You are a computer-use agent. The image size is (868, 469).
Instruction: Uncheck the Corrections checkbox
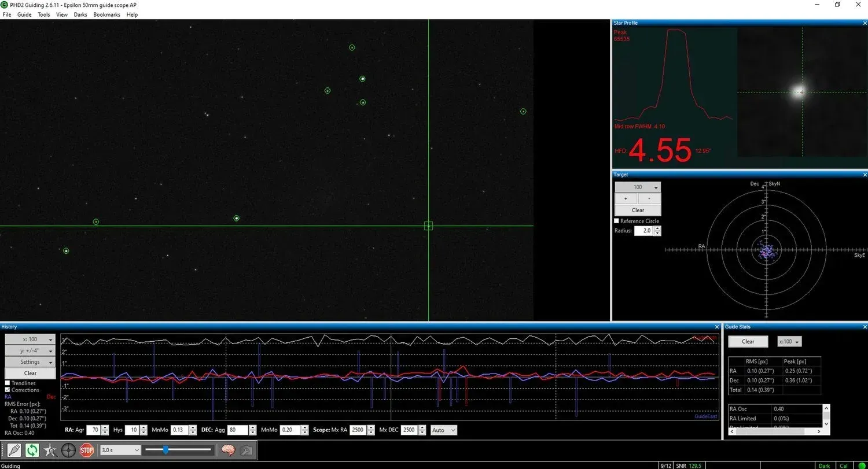[8, 390]
